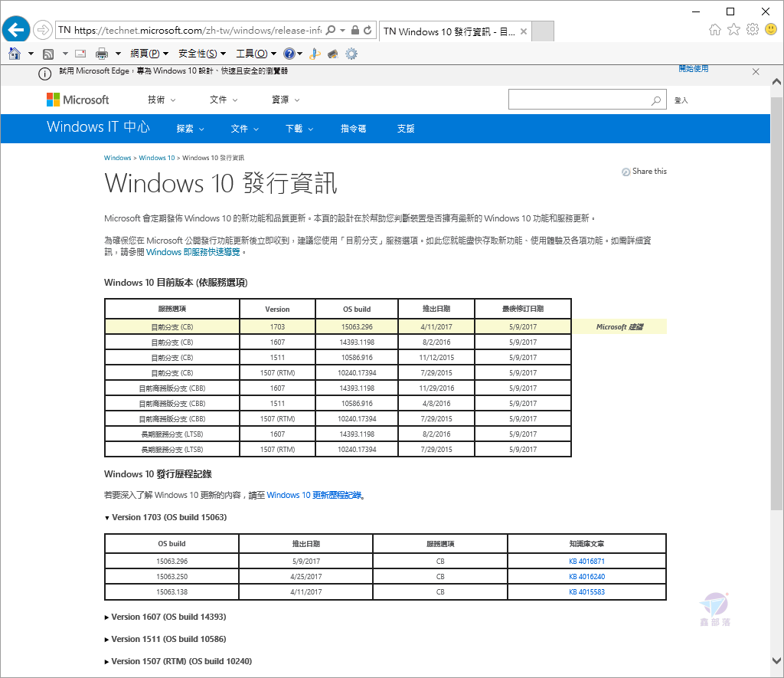Expand the 下載 menu in blue bar
This screenshot has width=784, height=678.
click(299, 129)
